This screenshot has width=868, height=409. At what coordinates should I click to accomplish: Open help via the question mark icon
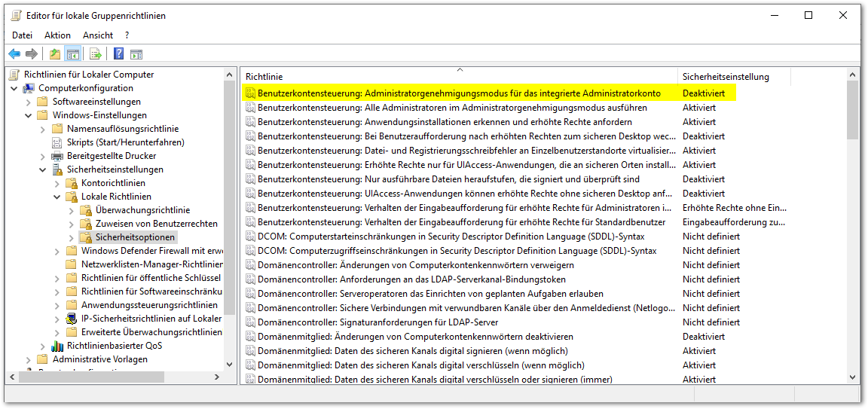pyautogui.click(x=118, y=53)
